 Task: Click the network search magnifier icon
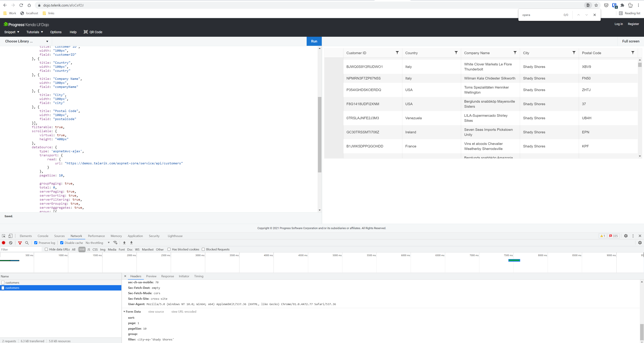click(x=27, y=243)
